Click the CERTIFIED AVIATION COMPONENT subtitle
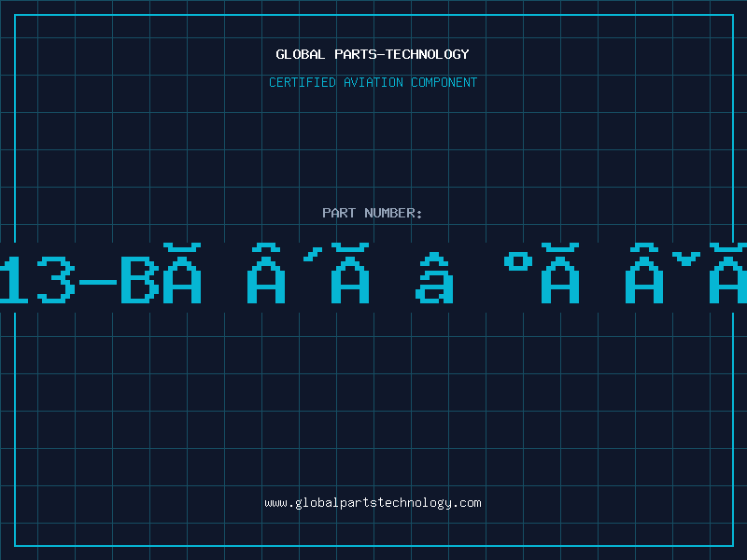Screen dimensions: 747x560 [373, 82]
